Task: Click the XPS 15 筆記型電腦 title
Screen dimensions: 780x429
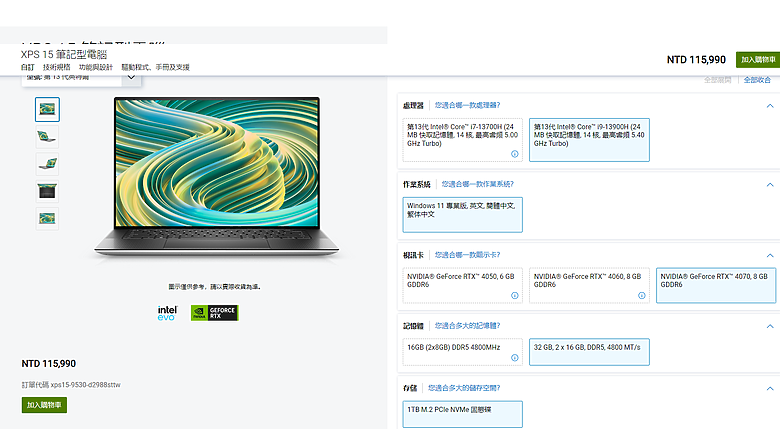Action: [x=64, y=54]
